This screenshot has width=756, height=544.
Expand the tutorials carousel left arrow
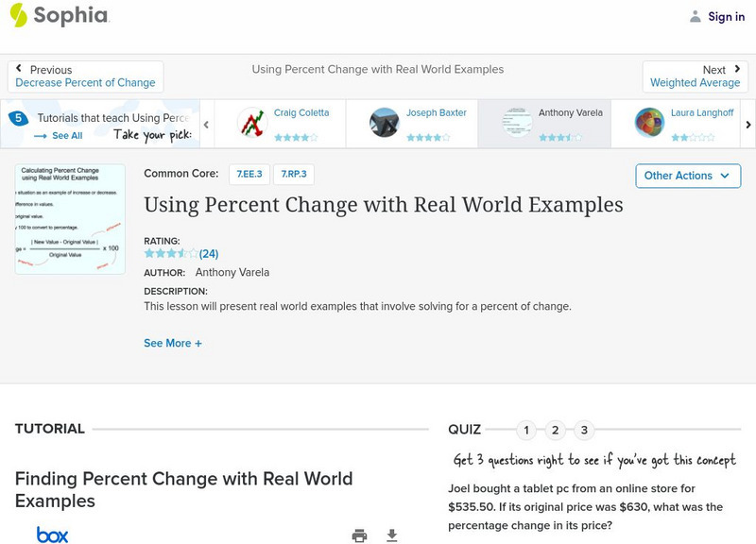point(206,123)
